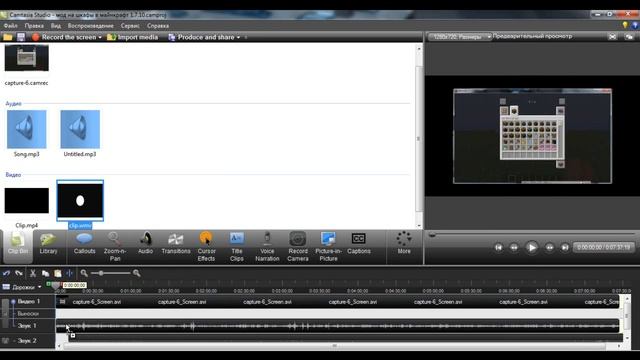Image resolution: width=640 pixels, height=360 pixels.
Task: Select the capture-6.camrec thumbnail
Action: click(27, 58)
